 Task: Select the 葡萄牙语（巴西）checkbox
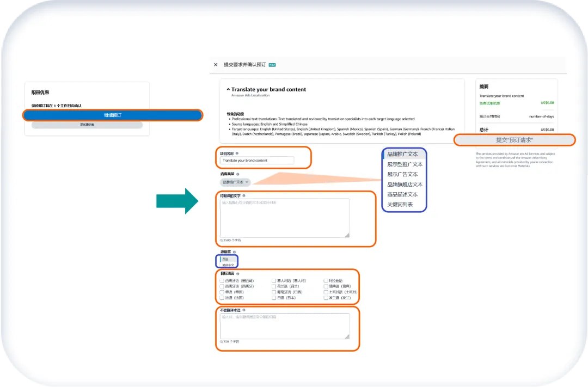(274, 292)
